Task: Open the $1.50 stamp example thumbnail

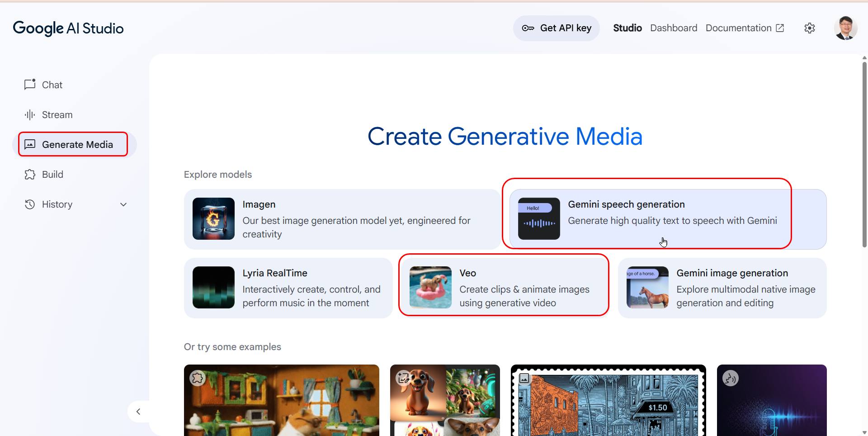Action: tap(608, 400)
